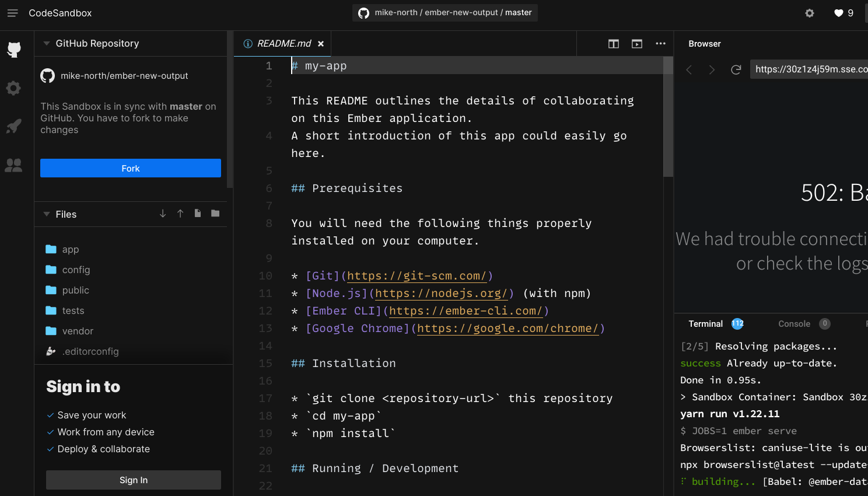Toggle split editor layout icon
This screenshot has width=868, height=496.
pyautogui.click(x=614, y=44)
